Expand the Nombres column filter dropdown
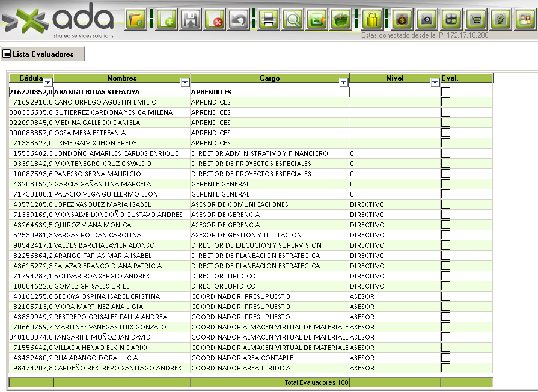 coord(185,82)
